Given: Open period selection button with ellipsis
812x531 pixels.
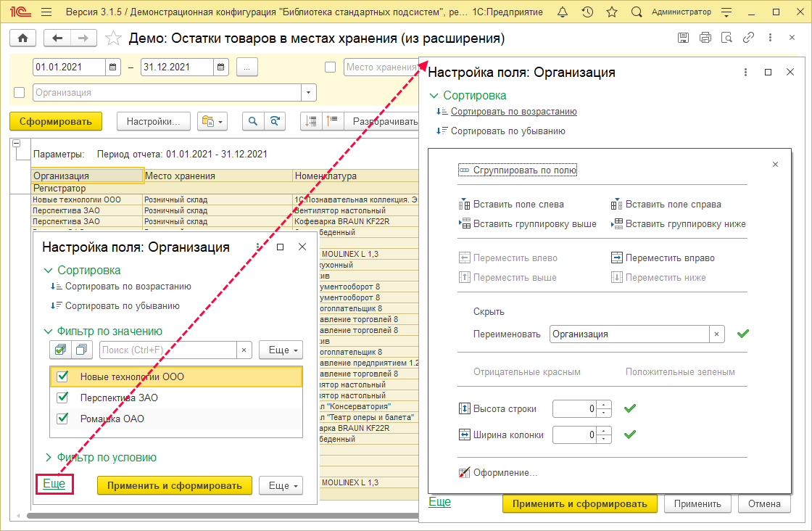Looking at the screenshot, I should point(247,67).
